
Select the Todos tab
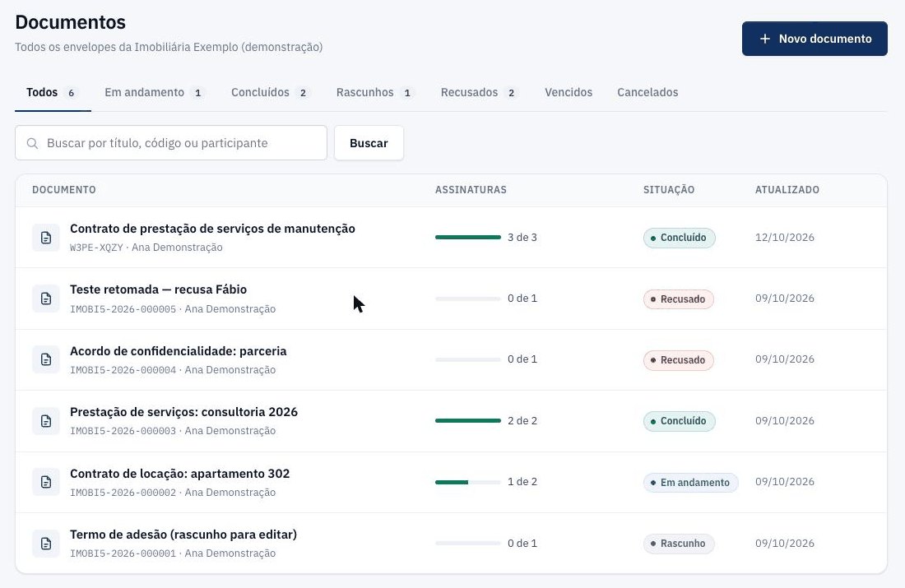click(53, 92)
